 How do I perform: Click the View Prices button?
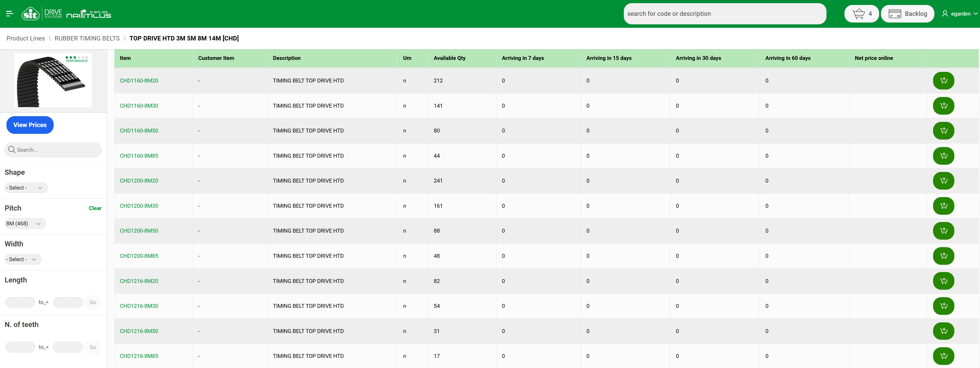click(x=30, y=125)
